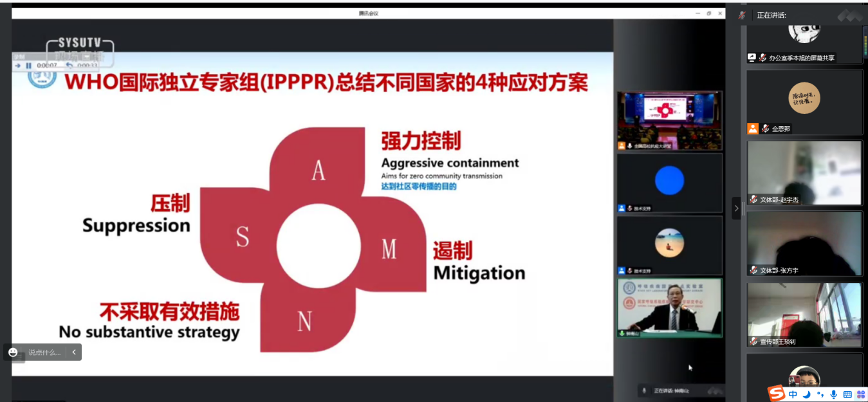The image size is (868, 402).
Task: Select the 宣传部王琰钊 video tile
Action: pos(804,315)
